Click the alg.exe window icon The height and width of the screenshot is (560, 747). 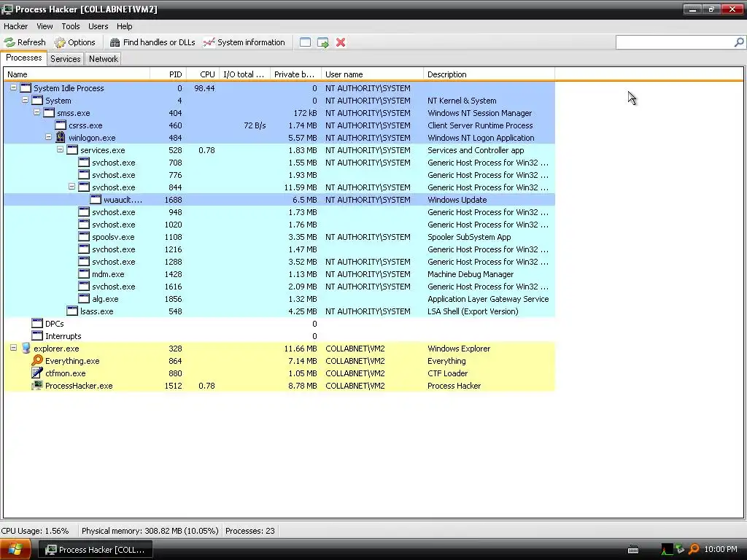(x=84, y=298)
